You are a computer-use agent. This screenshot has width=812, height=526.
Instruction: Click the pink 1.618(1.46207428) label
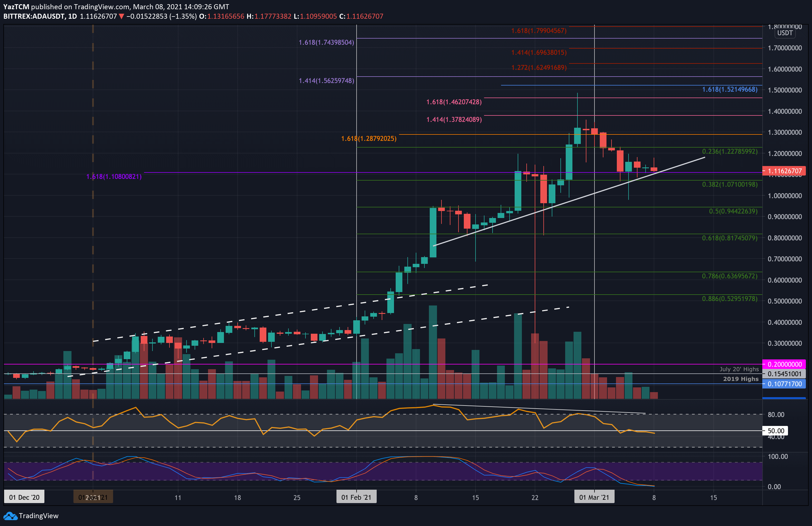tap(454, 102)
